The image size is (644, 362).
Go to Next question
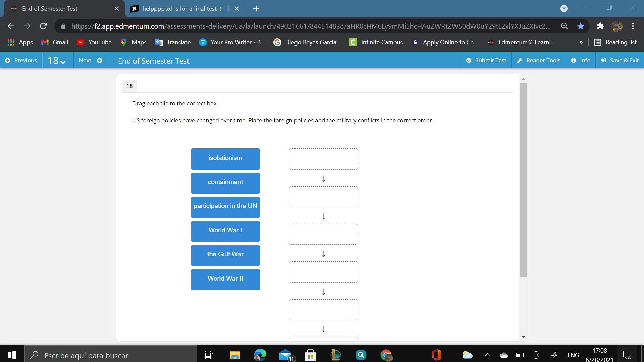click(x=91, y=60)
